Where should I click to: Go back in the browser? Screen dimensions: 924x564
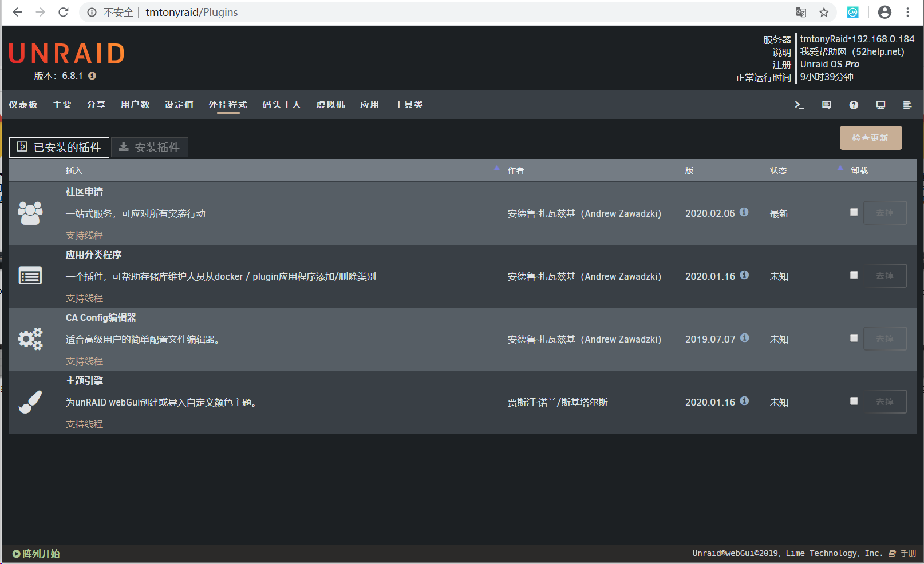point(17,12)
